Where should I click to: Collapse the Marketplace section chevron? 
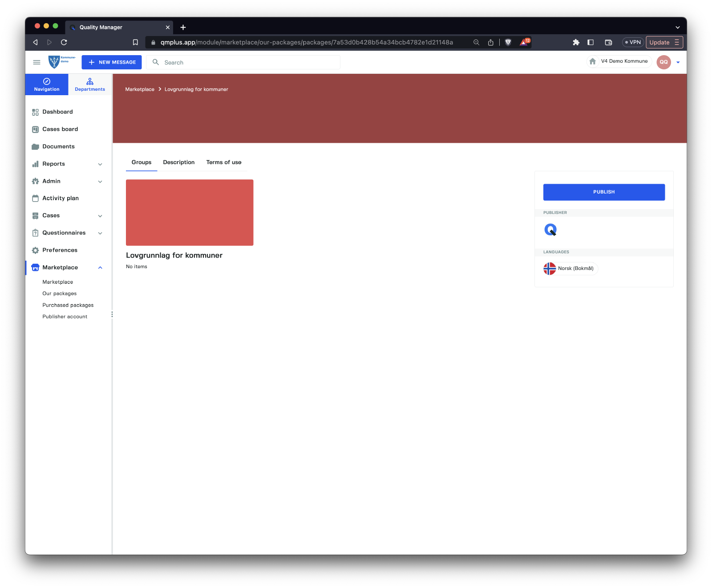click(100, 268)
